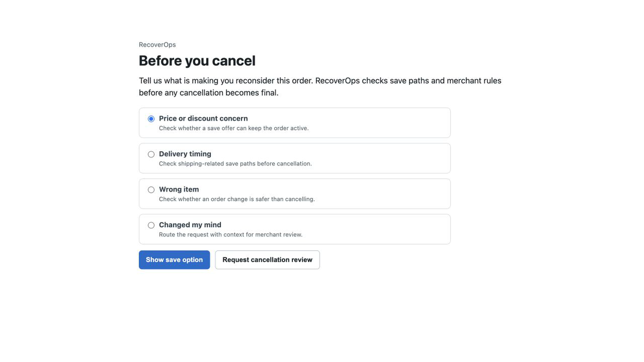Click the "Delivery timing" bold label text
This screenshot has width=644, height=362.
click(x=185, y=154)
